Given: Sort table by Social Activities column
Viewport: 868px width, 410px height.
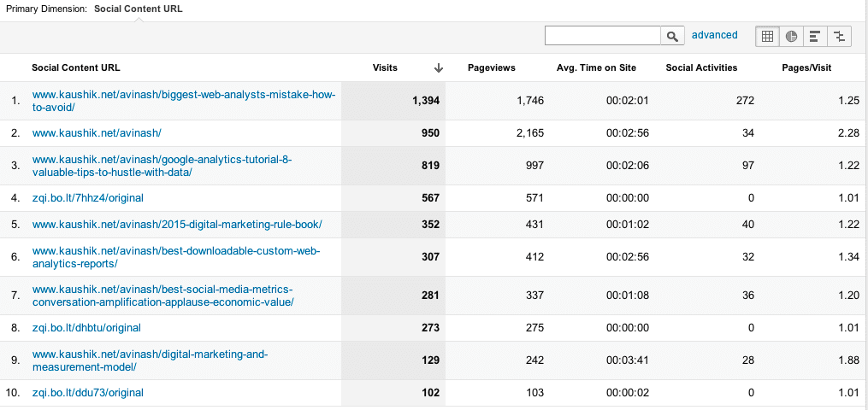Looking at the screenshot, I should pos(701,68).
